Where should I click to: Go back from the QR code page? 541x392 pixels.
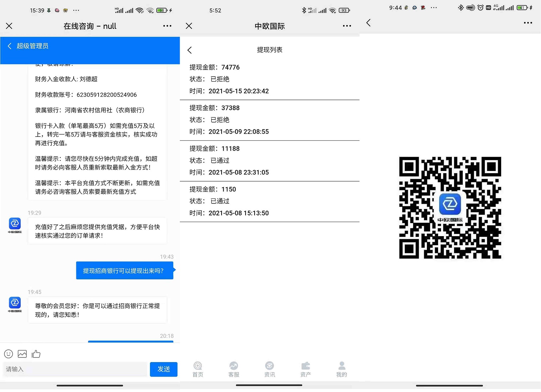tap(368, 23)
